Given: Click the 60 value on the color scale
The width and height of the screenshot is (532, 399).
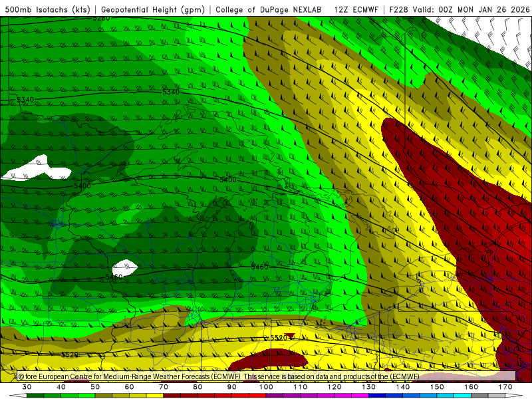Looking at the screenshot, I should pos(129,387).
